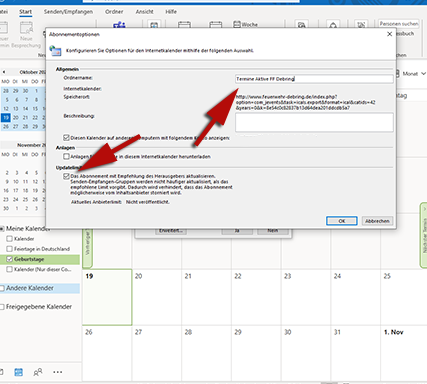Toggle Das Abonnement mit Empfehlung aktualisieren checkbox
This screenshot has width=427, height=384.
tap(66, 176)
